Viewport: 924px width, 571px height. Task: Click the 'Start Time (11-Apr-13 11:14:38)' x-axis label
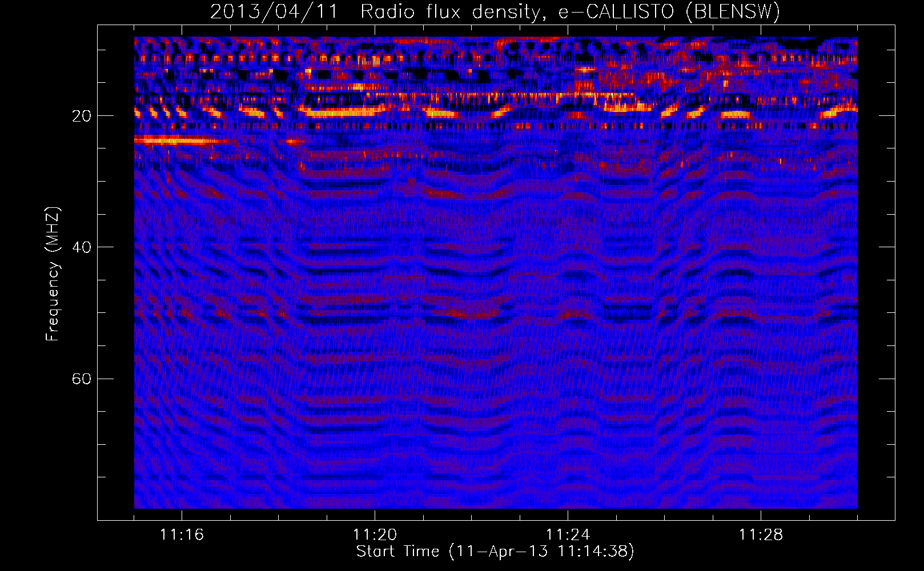tap(495, 552)
